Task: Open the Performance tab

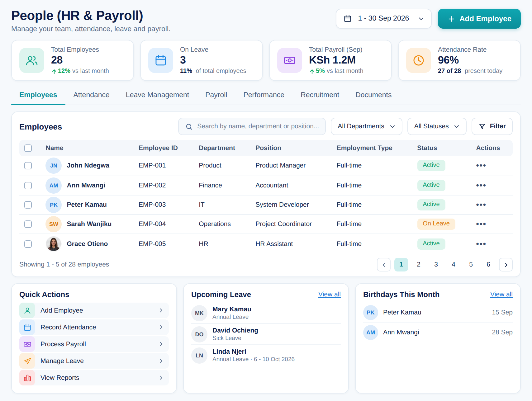Action: (264, 95)
